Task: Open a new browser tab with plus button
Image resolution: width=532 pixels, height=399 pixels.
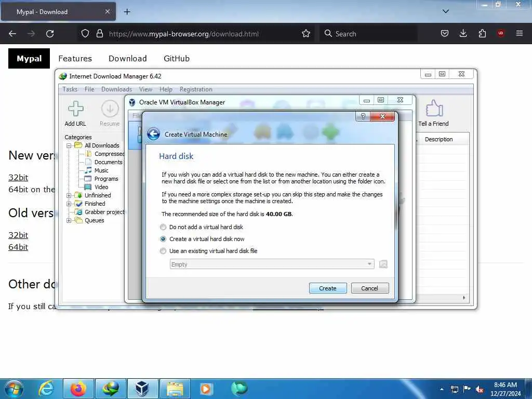Action: tap(127, 12)
